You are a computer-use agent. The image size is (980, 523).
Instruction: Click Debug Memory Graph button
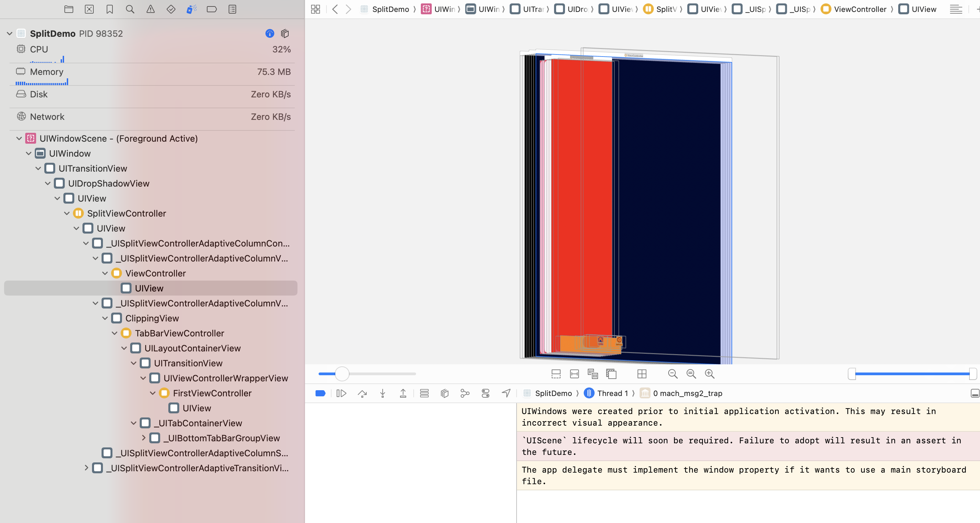(465, 393)
